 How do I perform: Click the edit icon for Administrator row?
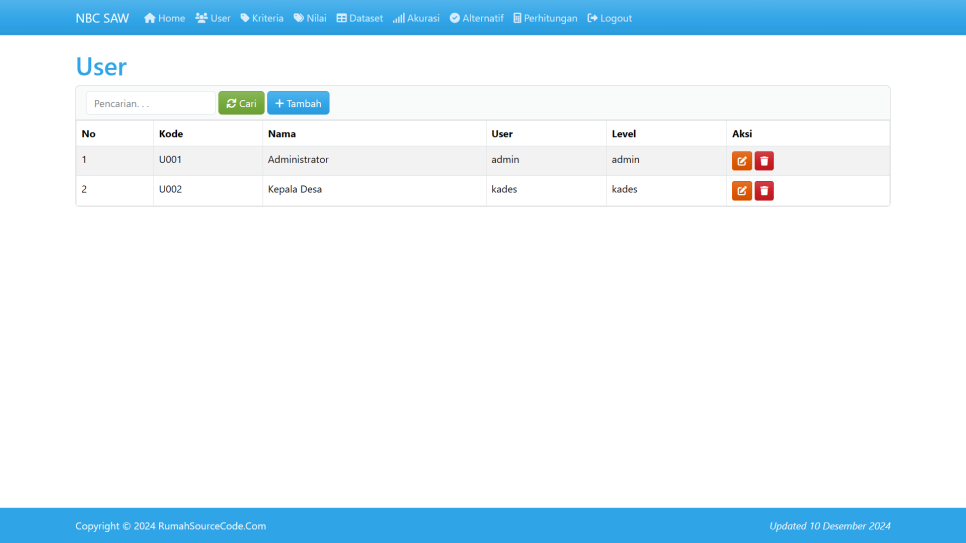click(741, 161)
